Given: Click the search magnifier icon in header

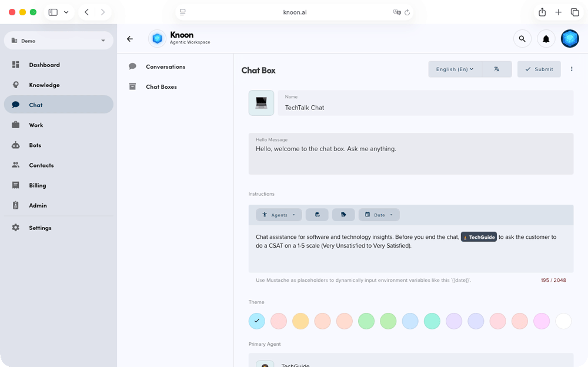Looking at the screenshot, I should pos(522,39).
